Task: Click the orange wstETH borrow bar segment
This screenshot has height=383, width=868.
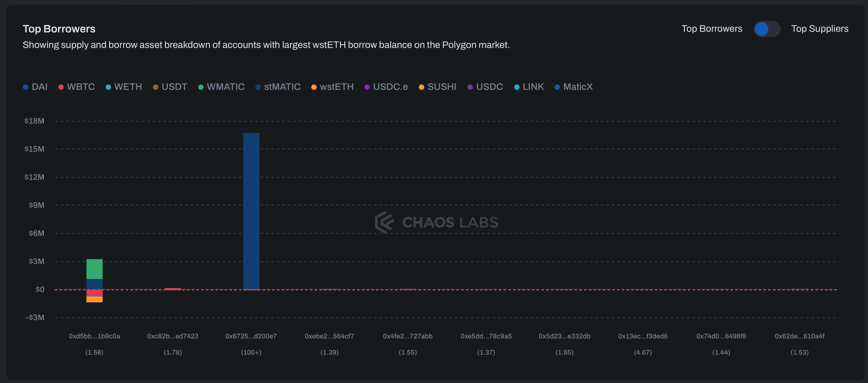Action: [x=94, y=299]
